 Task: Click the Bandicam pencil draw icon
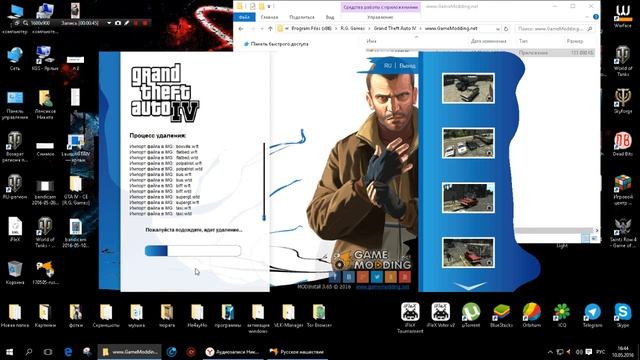[x=127, y=23]
